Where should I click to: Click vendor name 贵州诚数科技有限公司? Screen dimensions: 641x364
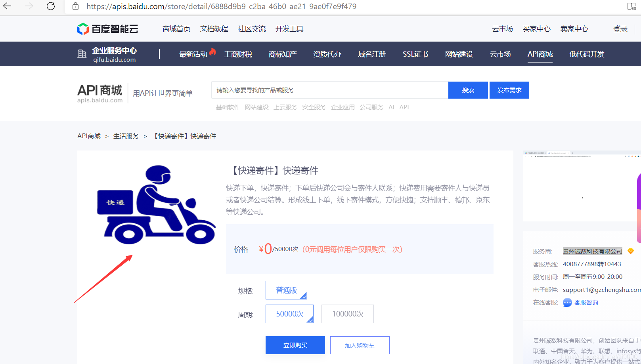click(593, 251)
